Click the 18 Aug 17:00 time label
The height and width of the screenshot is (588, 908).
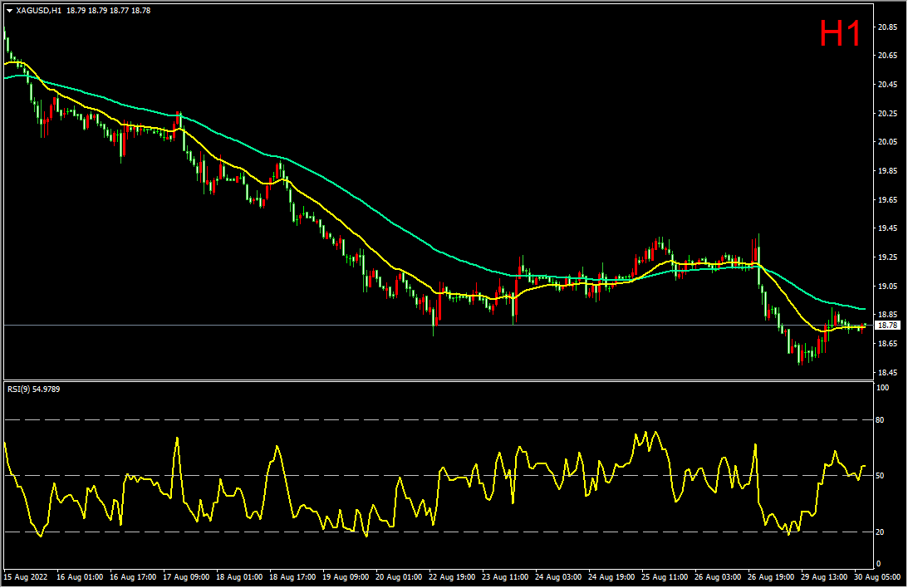pos(292,577)
